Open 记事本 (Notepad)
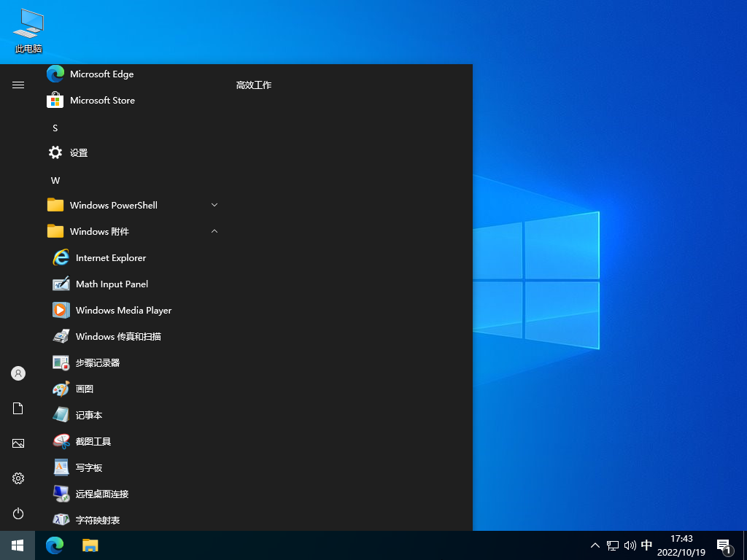Viewport: 747px width, 560px height. click(89, 416)
